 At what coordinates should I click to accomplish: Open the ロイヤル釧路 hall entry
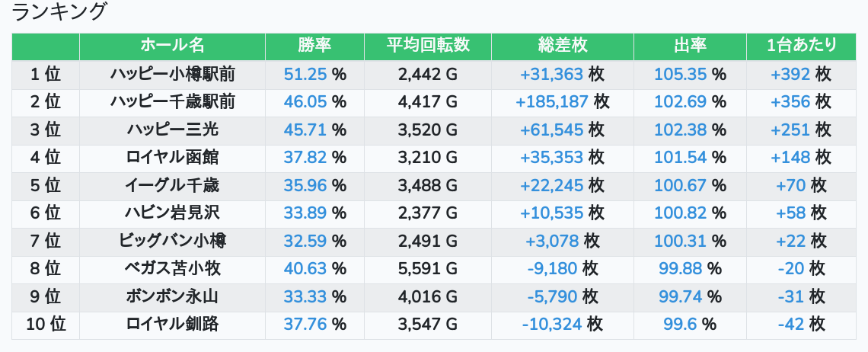[x=172, y=324]
